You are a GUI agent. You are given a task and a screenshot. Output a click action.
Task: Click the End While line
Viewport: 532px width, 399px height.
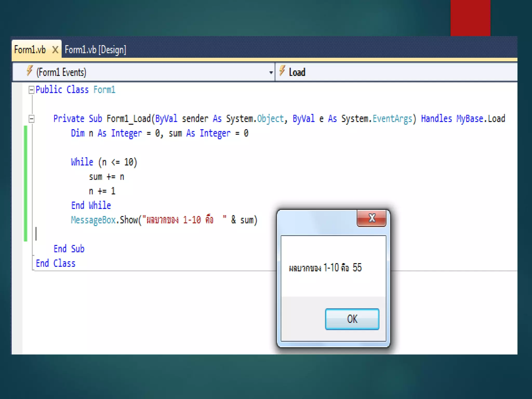click(x=91, y=205)
